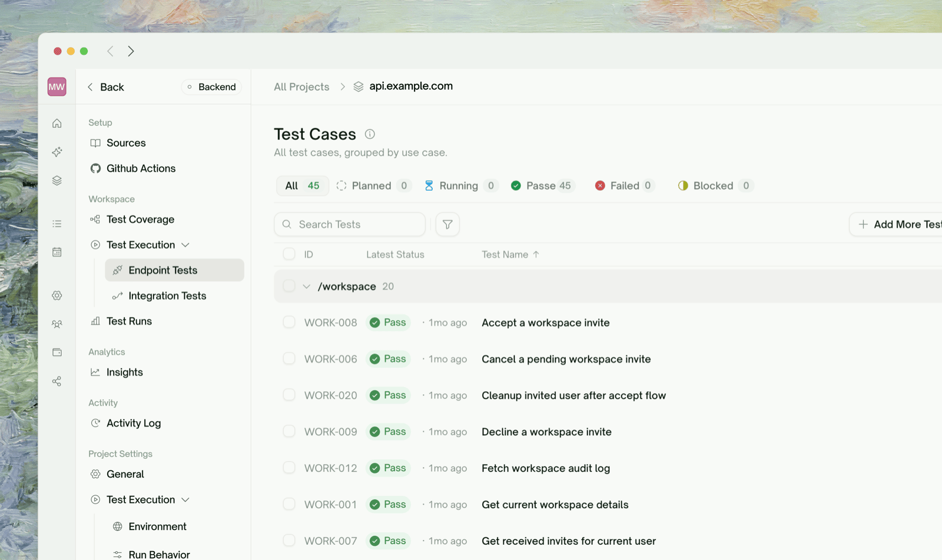Open the filter funnel button
Image resolution: width=942 pixels, height=560 pixels.
(447, 224)
